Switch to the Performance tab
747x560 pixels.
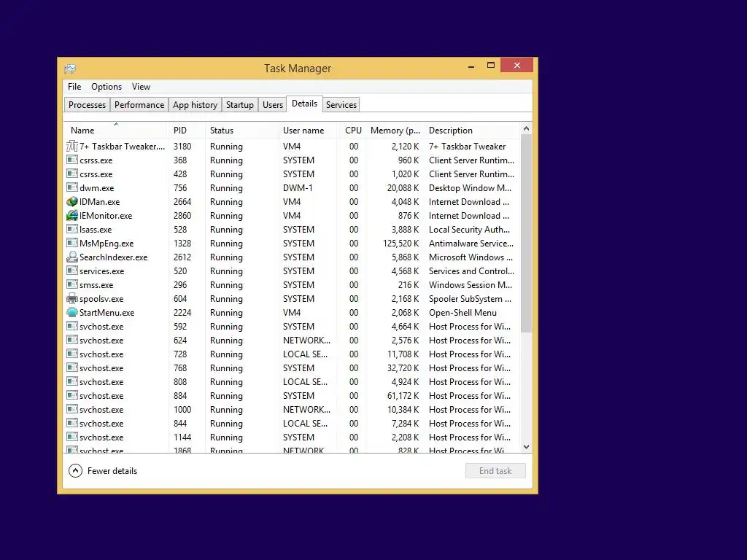(139, 105)
